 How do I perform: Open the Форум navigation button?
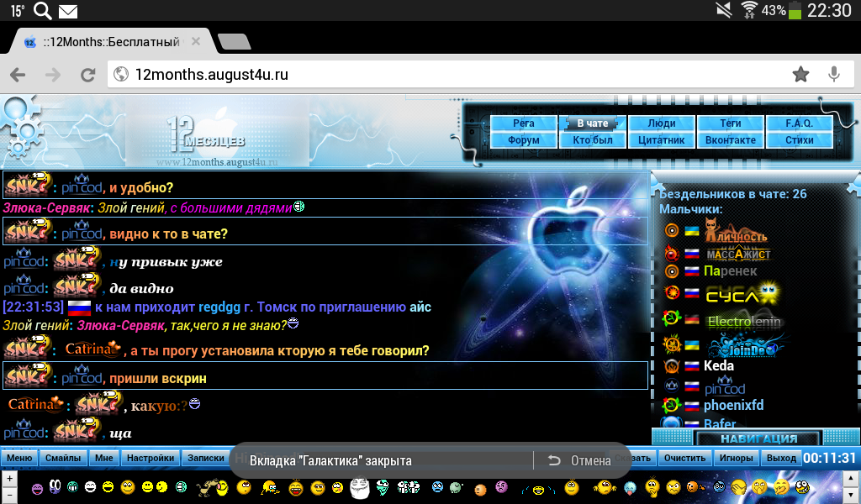click(523, 139)
